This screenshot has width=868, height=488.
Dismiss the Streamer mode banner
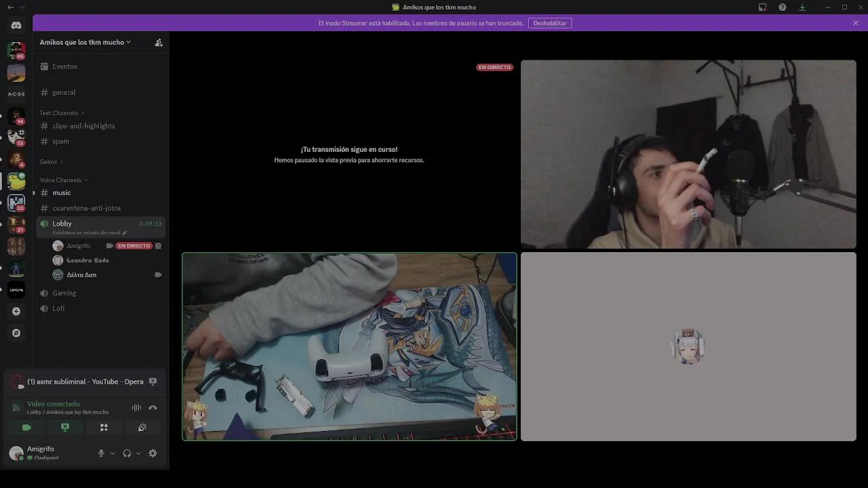(x=856, y=23)
